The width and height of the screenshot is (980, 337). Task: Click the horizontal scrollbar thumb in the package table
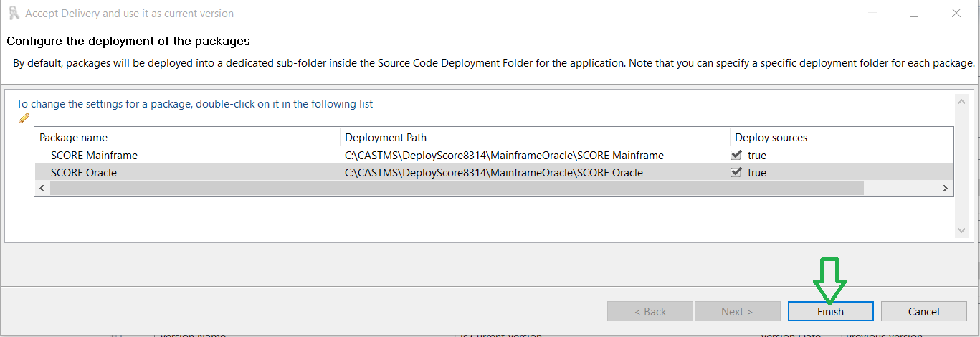(x=457, y=188)
